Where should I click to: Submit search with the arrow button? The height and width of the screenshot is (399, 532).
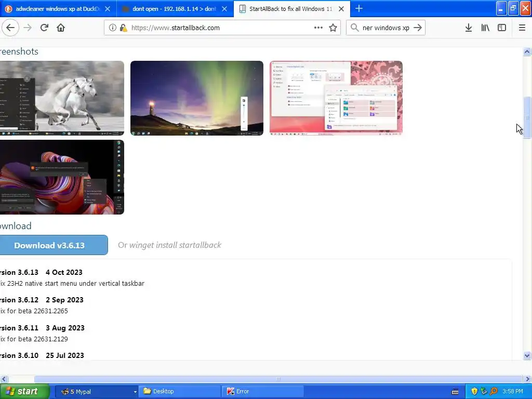pyautogui.click(x=418, y=28)
